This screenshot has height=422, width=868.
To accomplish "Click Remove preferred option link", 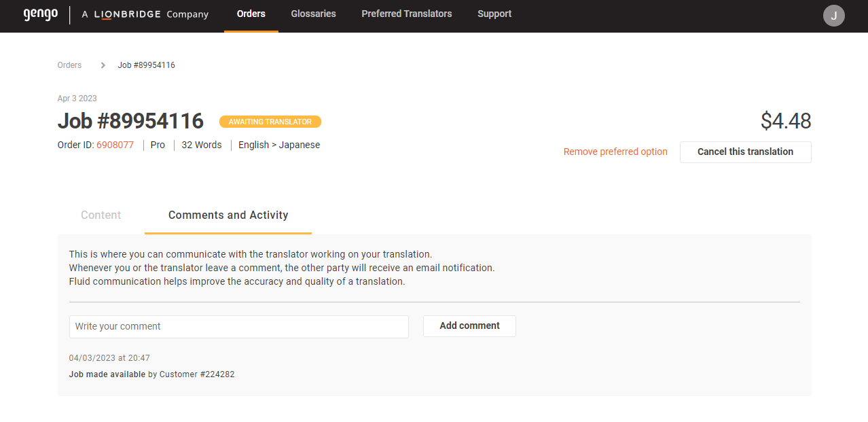I will coord(615,152).
